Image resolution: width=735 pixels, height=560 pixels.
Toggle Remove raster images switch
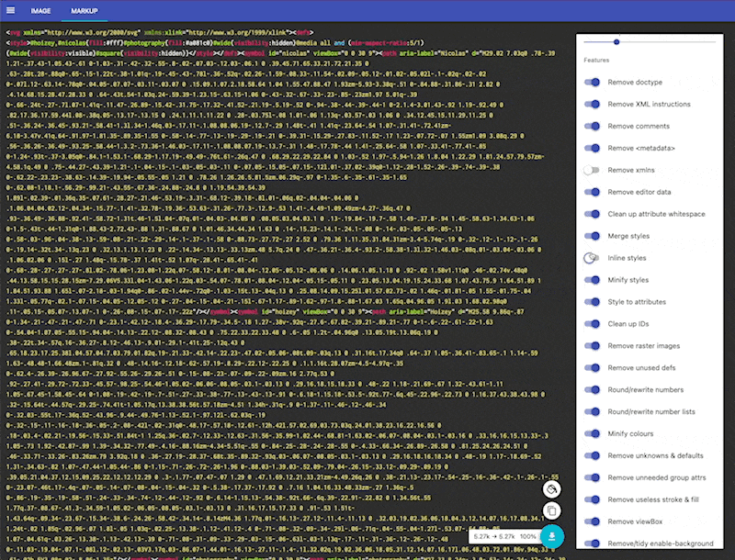[x=592, y=346]
